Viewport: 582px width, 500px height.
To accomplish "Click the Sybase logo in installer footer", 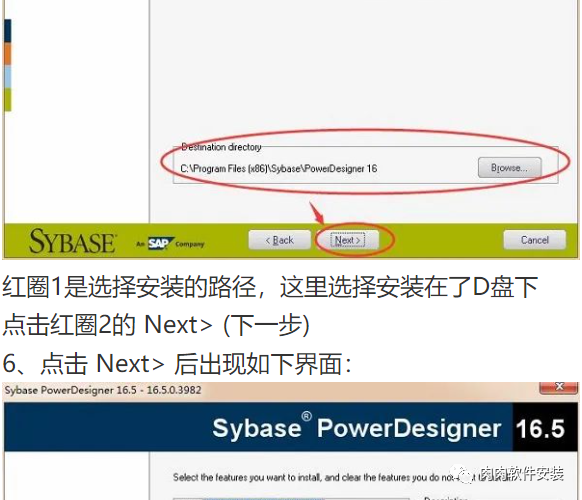I will 72,241.
